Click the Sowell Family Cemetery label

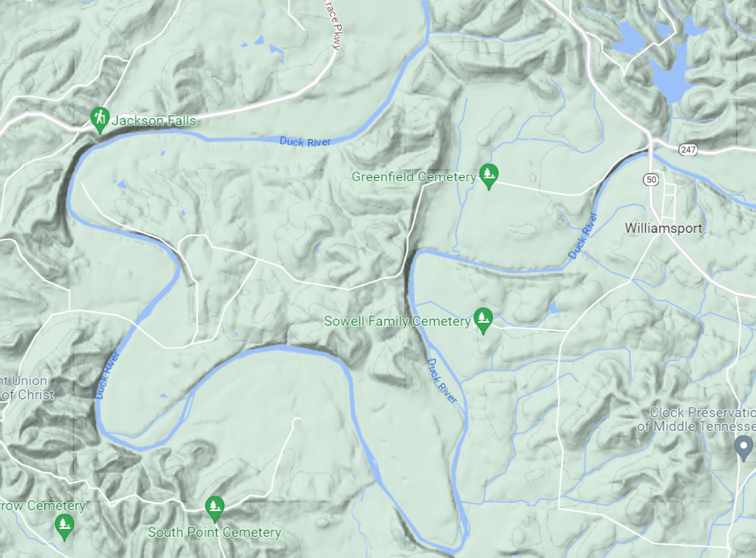tap(397, 321)
